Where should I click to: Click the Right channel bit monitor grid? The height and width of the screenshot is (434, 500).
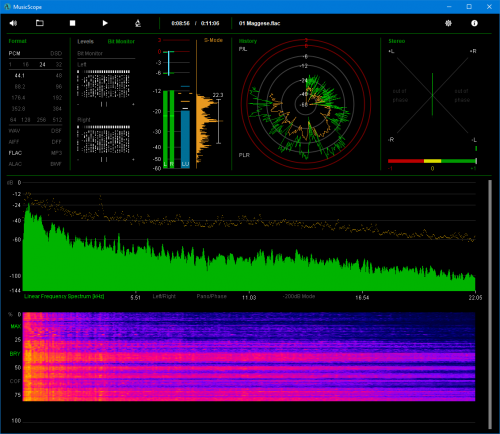(104, 139)
